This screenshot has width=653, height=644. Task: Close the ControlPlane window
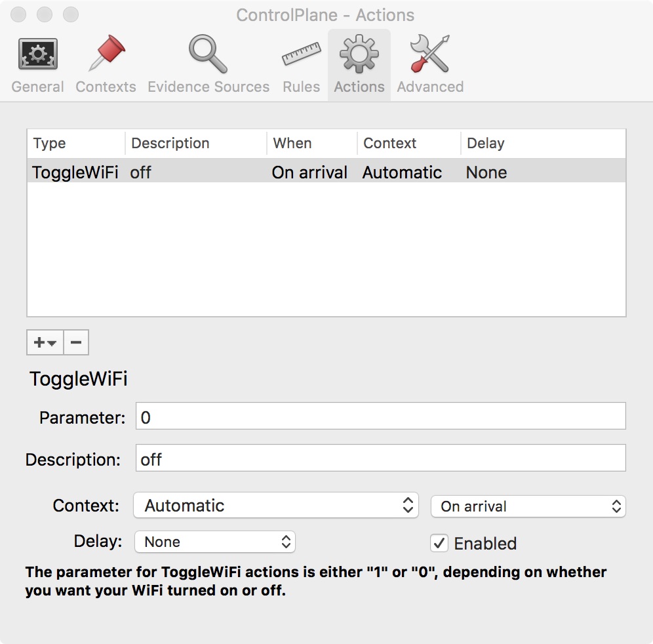pyautogui.click(x=18, y=14)
